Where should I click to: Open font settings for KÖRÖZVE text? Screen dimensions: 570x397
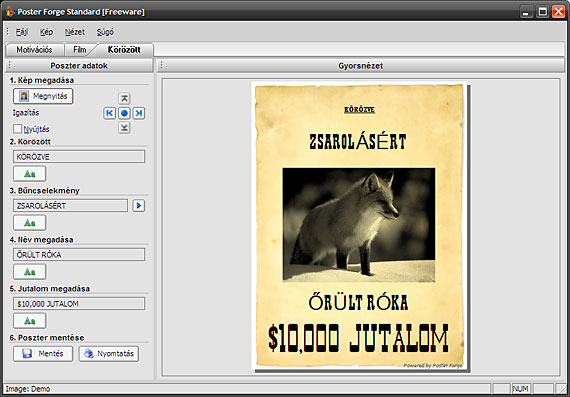29,174
